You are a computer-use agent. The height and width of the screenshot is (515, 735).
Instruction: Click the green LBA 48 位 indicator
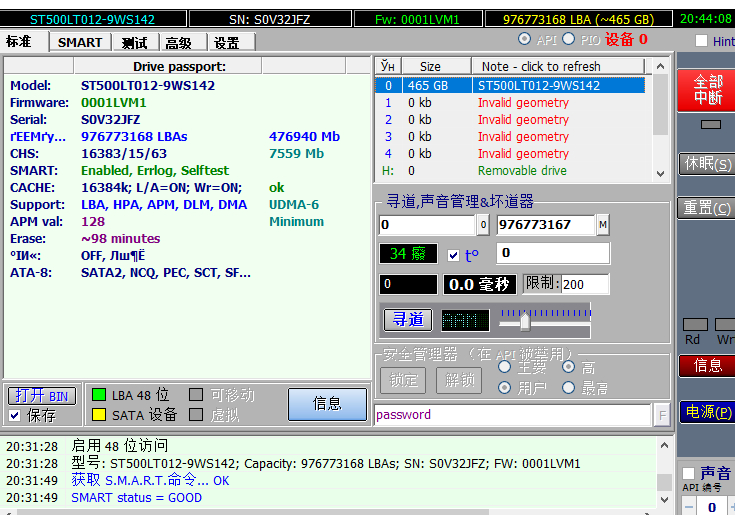99,395
